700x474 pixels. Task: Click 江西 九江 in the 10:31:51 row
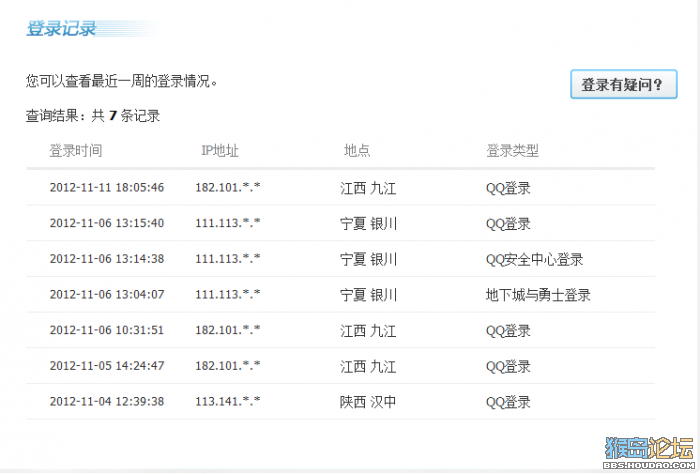click(368, 331)
